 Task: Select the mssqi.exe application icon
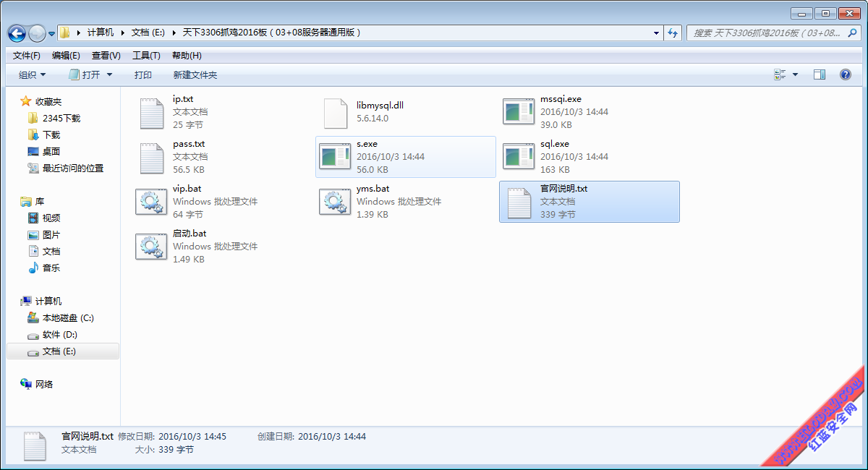pos(519,112)
